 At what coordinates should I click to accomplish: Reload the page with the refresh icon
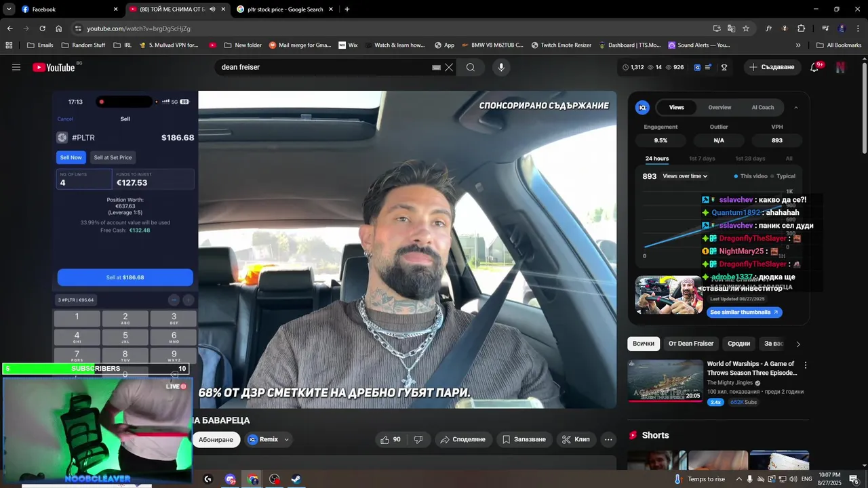point(42,28)
